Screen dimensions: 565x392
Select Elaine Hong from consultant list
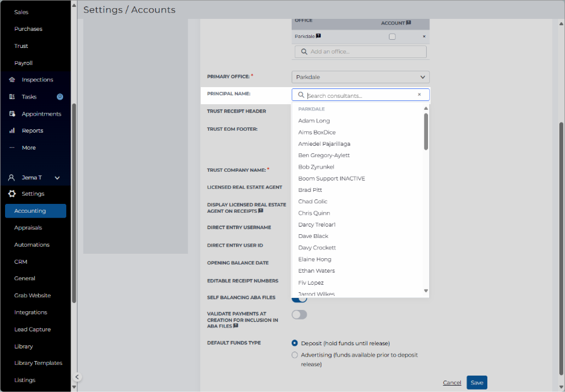tap(314, 259)
